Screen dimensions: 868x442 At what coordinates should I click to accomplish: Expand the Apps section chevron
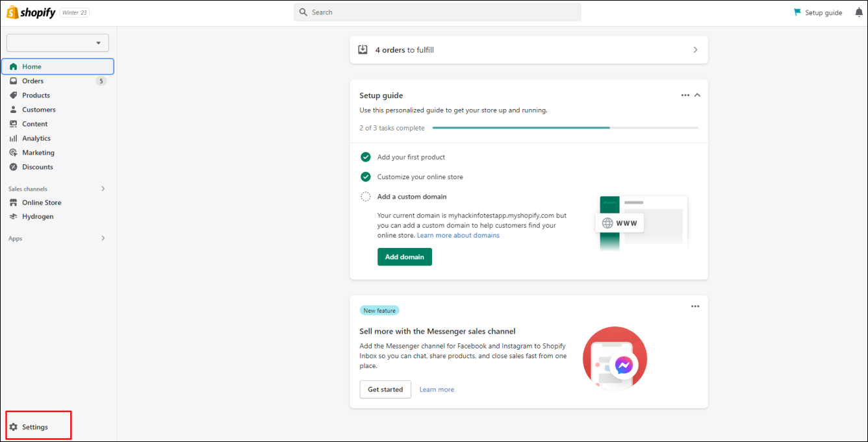(103, 238)
